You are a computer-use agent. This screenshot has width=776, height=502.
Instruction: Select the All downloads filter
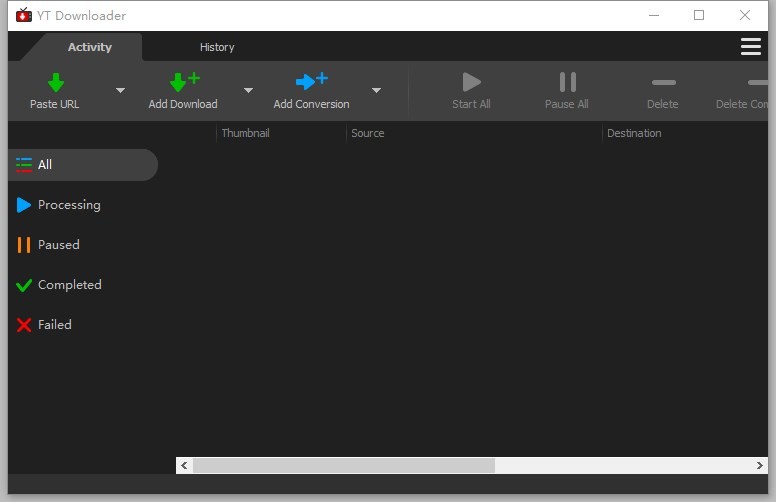(45, 165)
